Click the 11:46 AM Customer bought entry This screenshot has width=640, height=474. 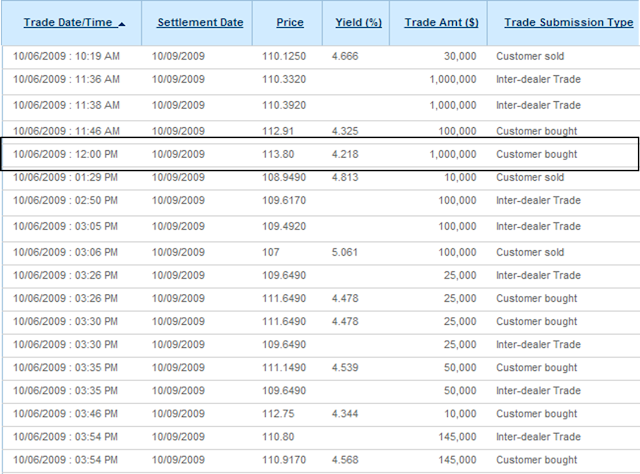(320, 131)
